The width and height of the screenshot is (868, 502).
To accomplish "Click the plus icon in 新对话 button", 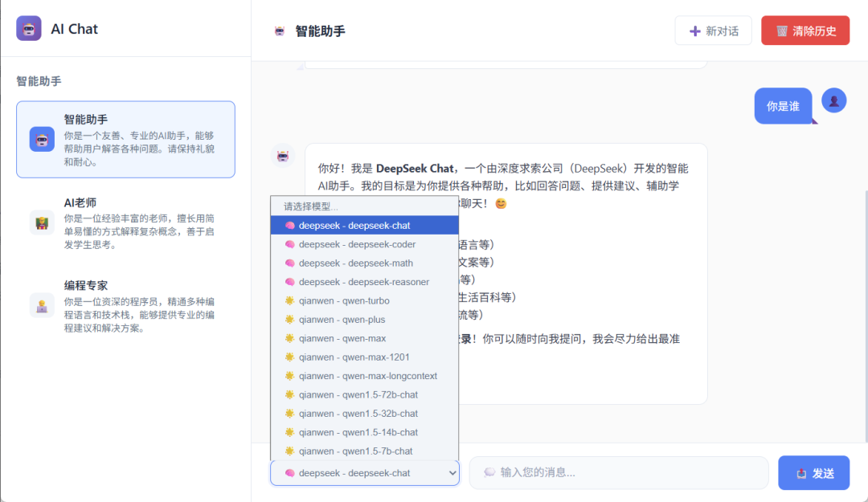I will 694,31.
